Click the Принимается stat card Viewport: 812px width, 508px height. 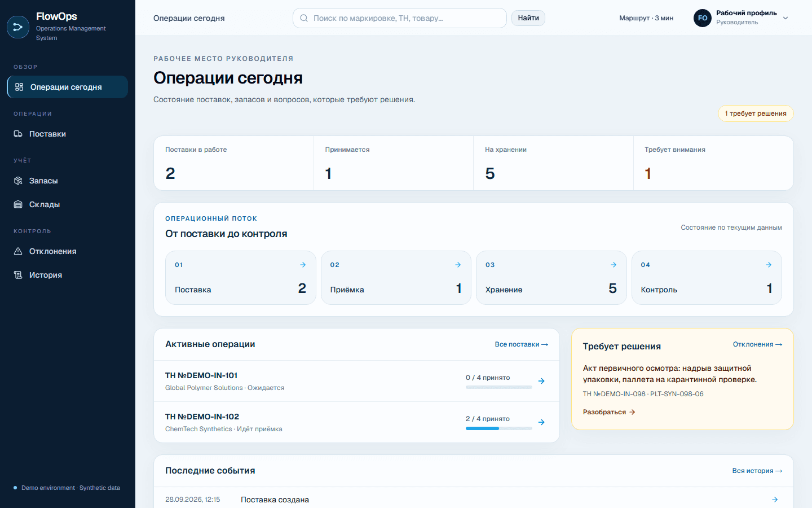pos(394,163)
